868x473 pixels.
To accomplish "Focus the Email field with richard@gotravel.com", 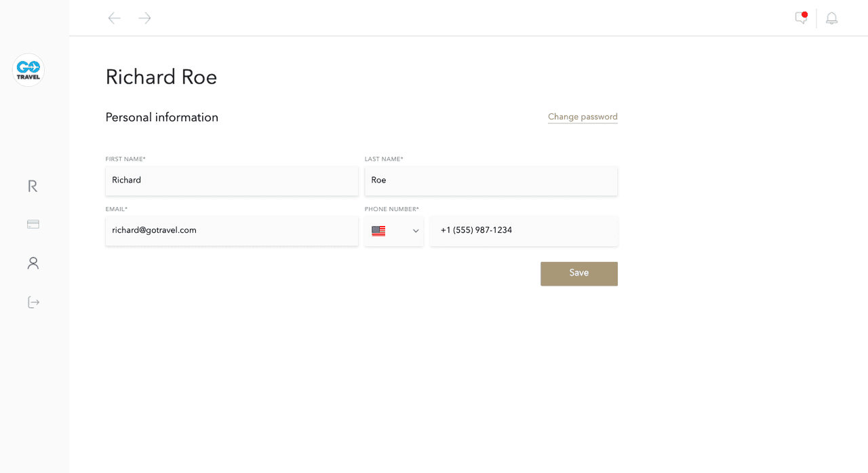I will [x=232, y=231].
